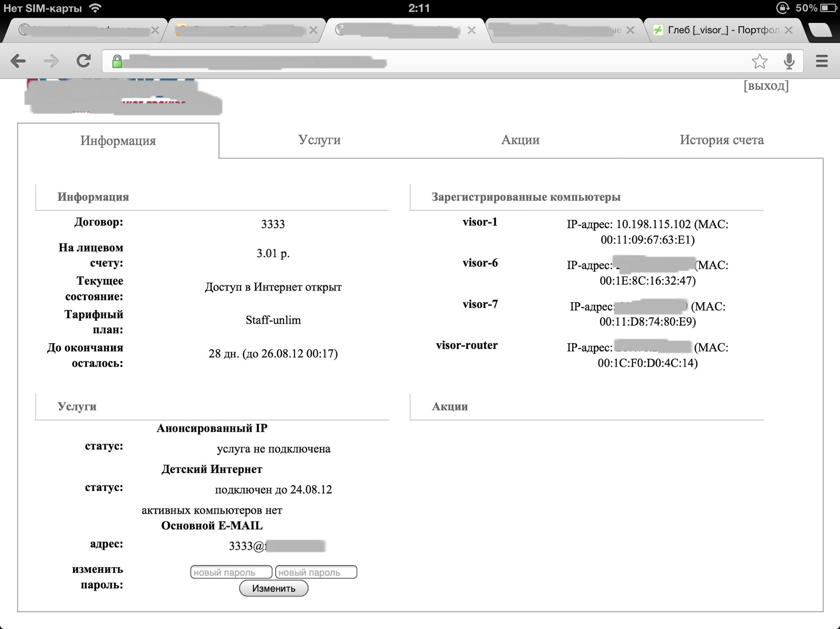The image size is (840, 629).
Task: Select the computer name 'visor-7'
Action: pos(480,304)
